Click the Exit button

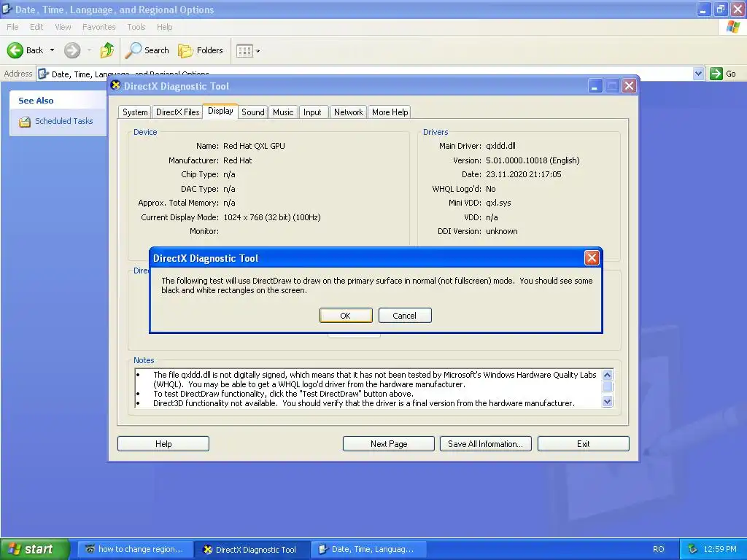point(584,444)
